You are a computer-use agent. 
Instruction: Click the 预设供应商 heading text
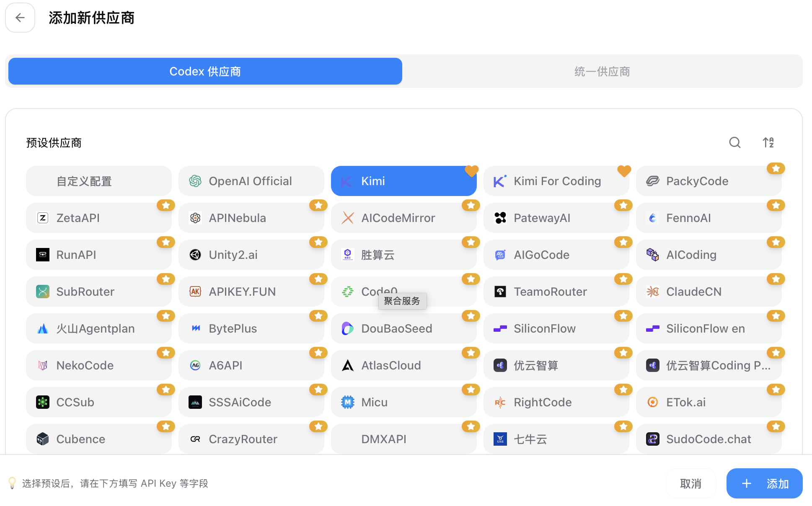click(54, 143)
